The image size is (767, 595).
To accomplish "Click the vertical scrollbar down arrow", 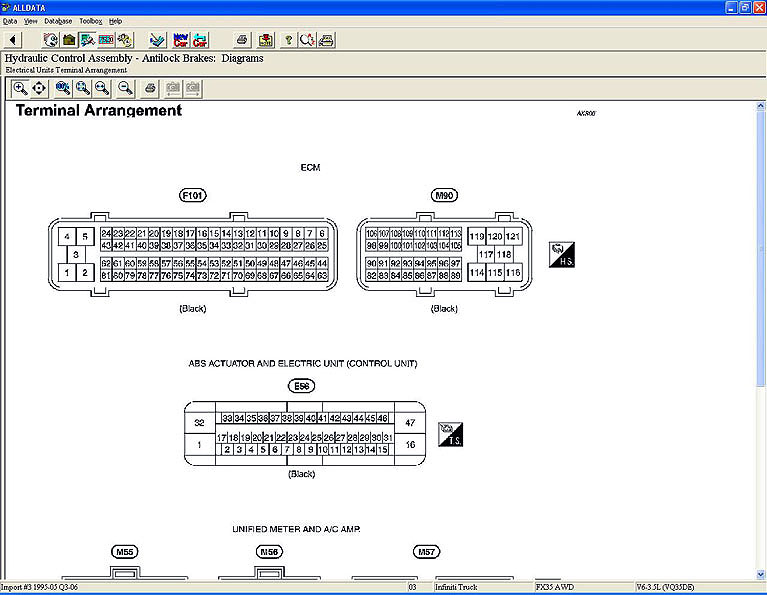I will (x=760, y=573).
